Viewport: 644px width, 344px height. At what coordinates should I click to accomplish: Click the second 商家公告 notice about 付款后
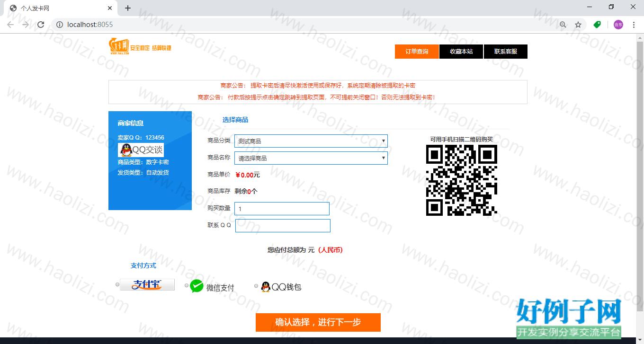tap(316, 97)
